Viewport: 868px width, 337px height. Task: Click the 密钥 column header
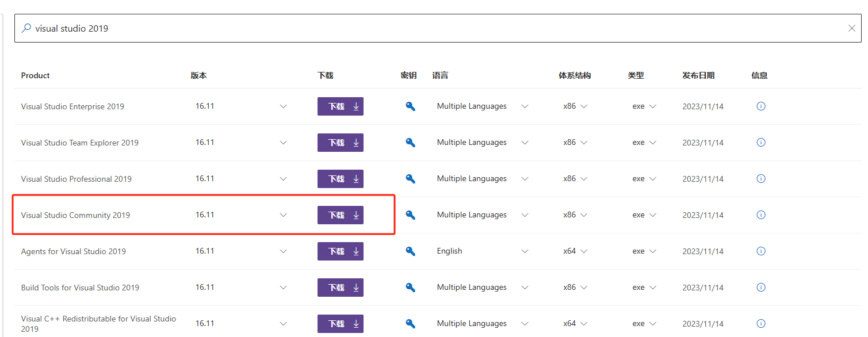408,75
